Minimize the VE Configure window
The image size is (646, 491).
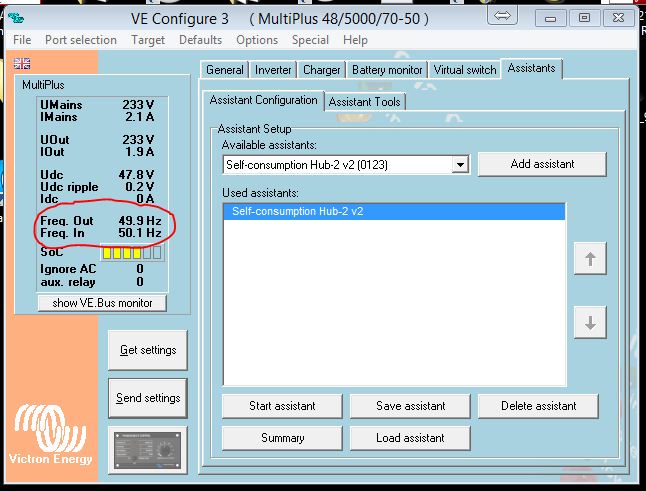pos(550,18)
